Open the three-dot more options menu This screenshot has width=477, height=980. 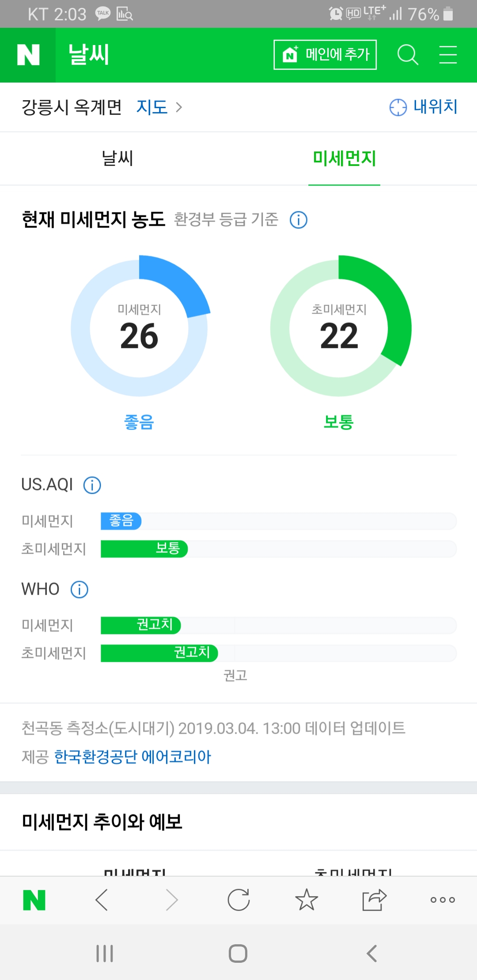click(x=442, y=900)
